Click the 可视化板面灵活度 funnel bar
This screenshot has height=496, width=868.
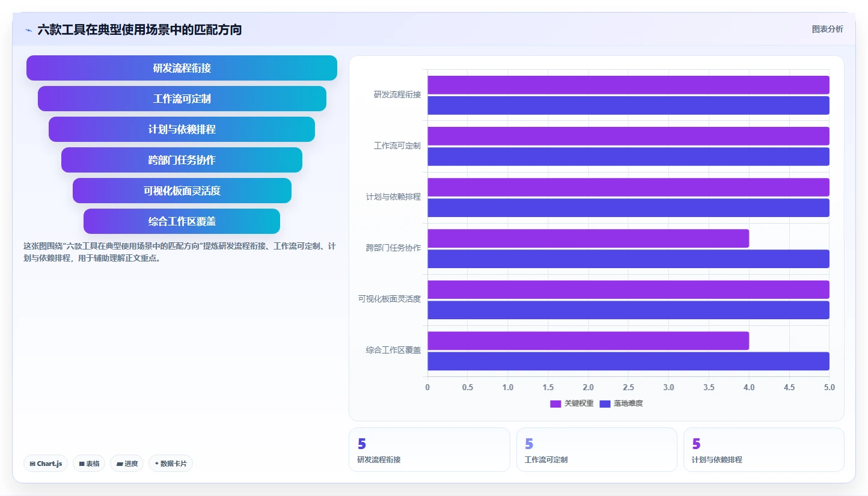pos(182,191)
